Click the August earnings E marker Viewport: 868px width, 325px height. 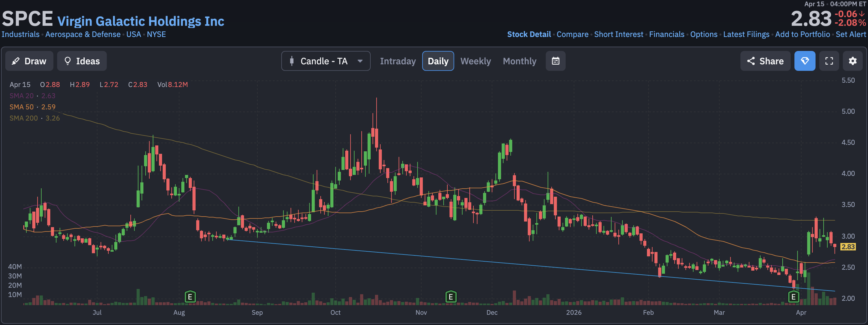190,297
